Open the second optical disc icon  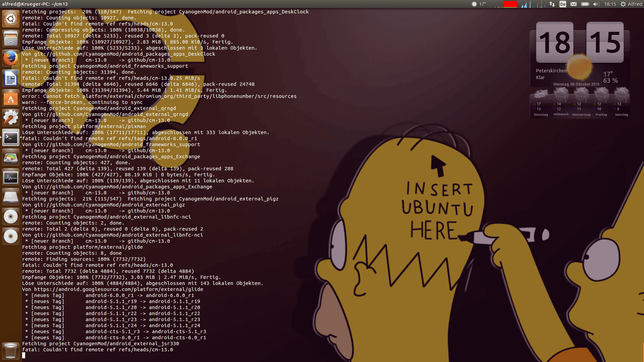[11, 236]
